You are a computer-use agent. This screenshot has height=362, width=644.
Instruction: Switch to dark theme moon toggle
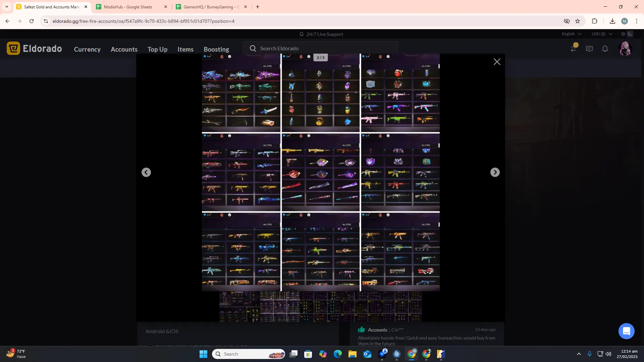(630, 34)
